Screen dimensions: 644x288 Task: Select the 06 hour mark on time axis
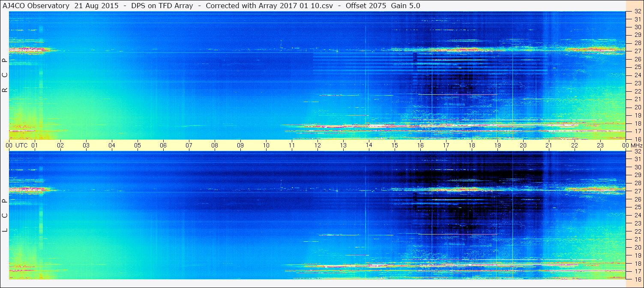[163, 145]
